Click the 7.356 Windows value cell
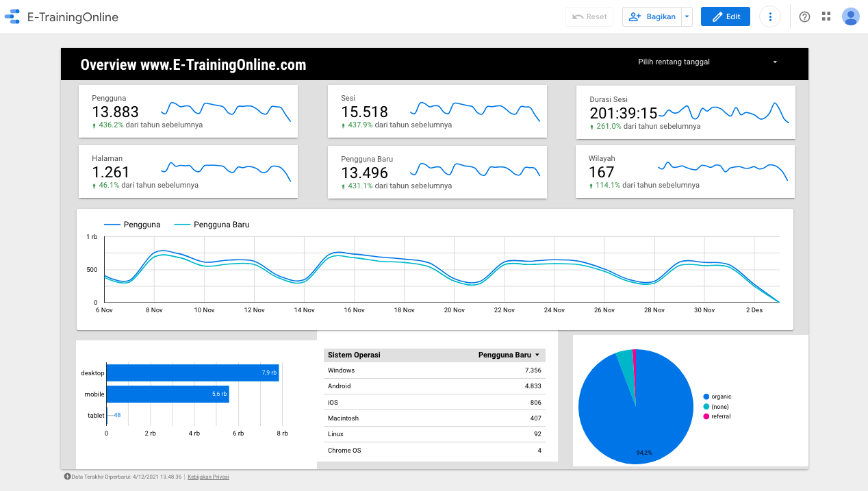Image resolution: width=868 pixels, height=491 pixels. pos(533,370)
